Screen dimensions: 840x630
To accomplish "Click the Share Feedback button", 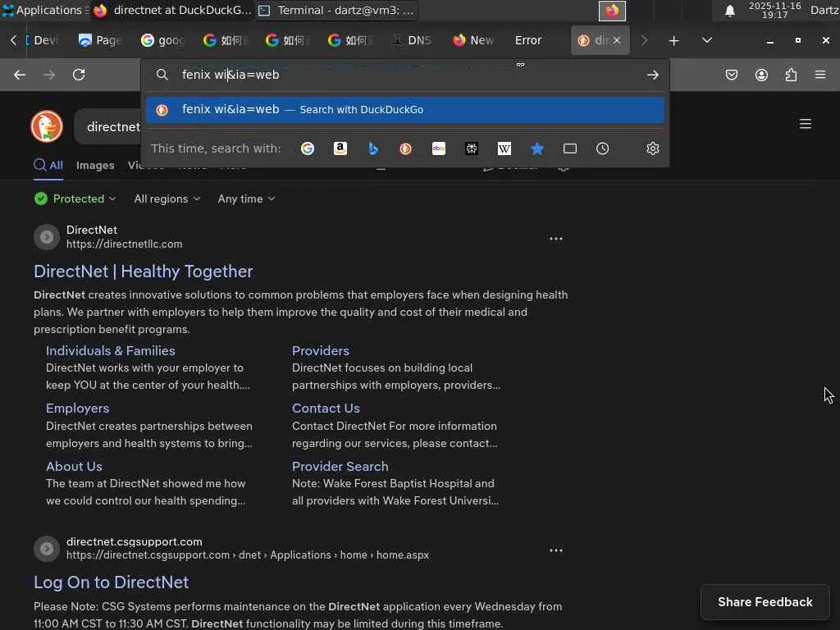I will coord(765,602).
